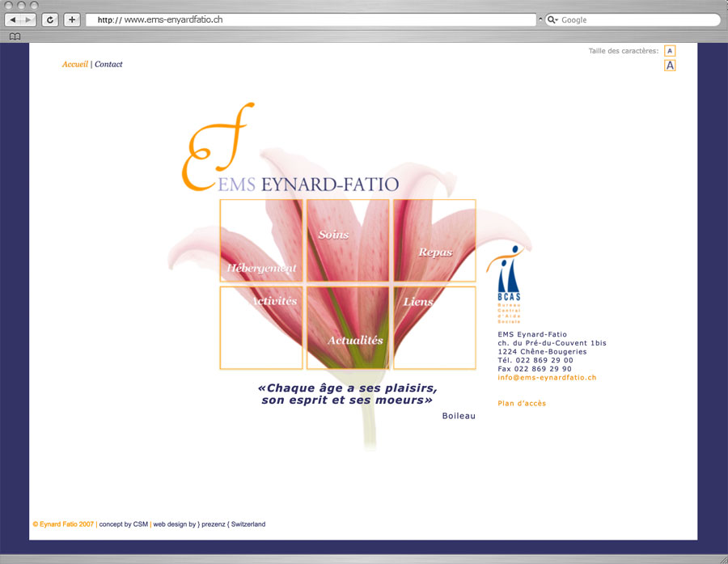
Task: Open the Liens tile
Action: (x=435, y=328)
